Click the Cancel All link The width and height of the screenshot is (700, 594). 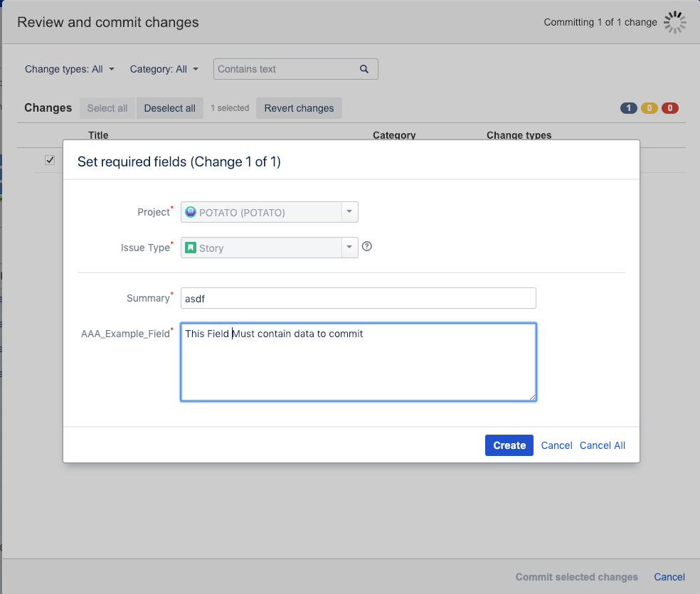click(x=603, y=445)
